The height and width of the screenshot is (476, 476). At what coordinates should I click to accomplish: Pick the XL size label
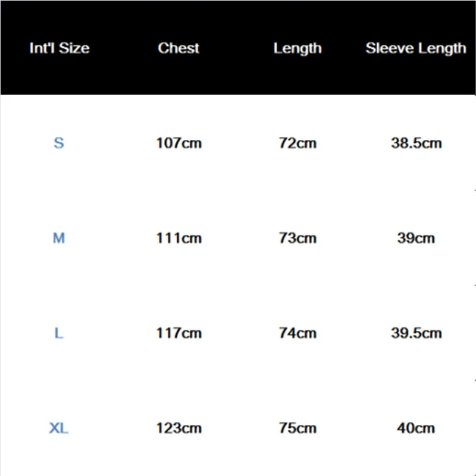[x=59, y=428]
